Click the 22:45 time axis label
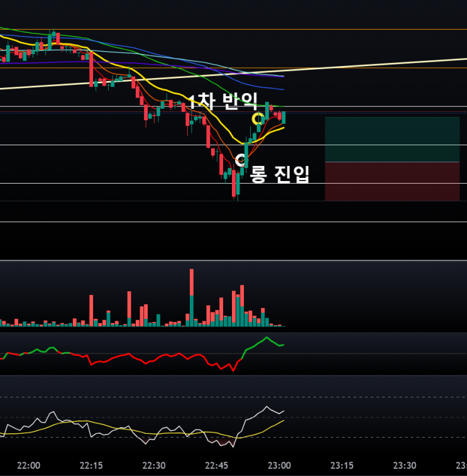The image size is (467, 476). [217, 465]
